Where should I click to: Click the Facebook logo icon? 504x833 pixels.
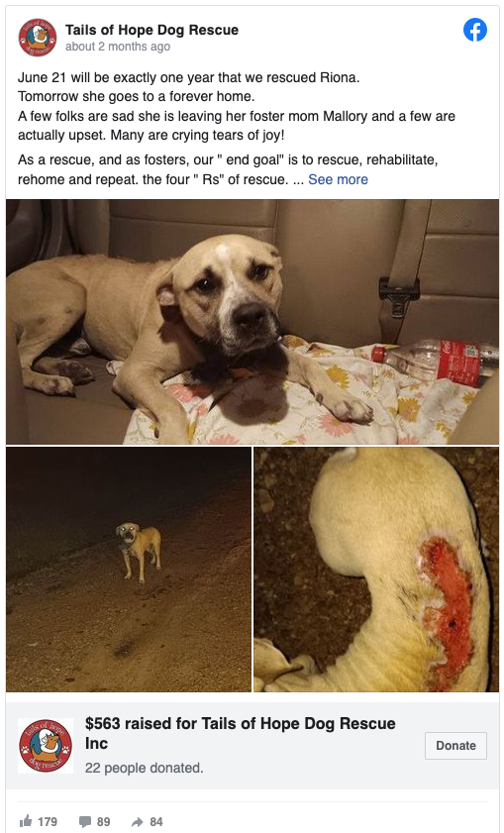(x=475, y=30)
